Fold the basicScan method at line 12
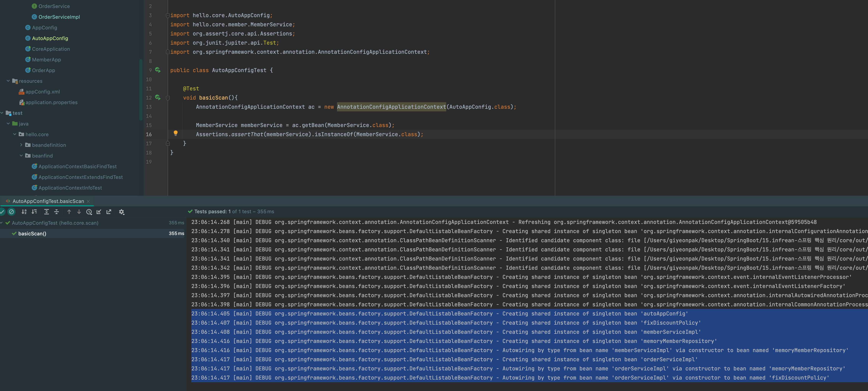Screen dimensions: 868x391 click(x=167, y=98)
